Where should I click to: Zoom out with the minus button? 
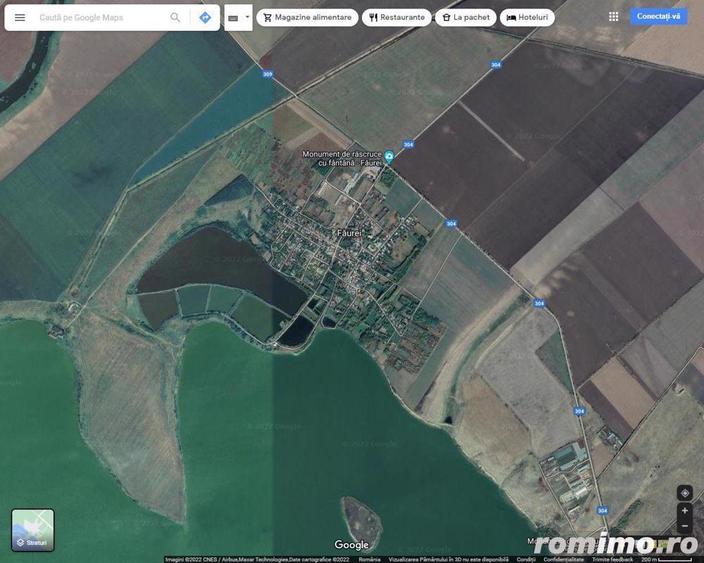tap(684, 526)
